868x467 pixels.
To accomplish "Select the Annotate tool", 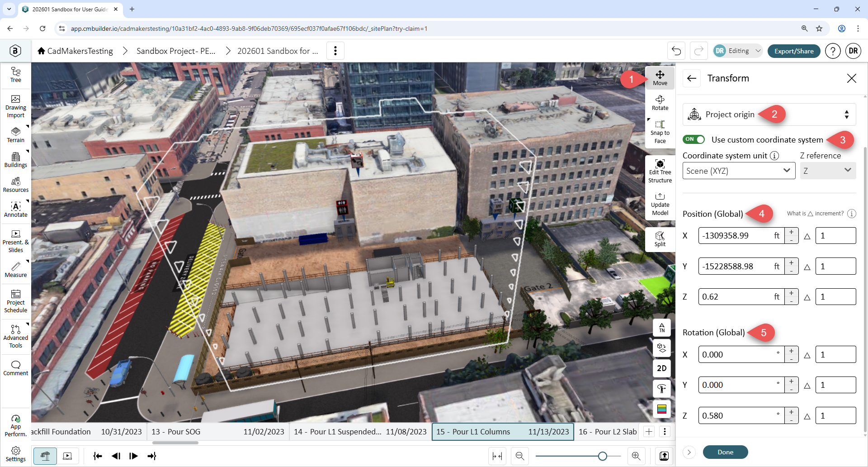I will 16,210.
